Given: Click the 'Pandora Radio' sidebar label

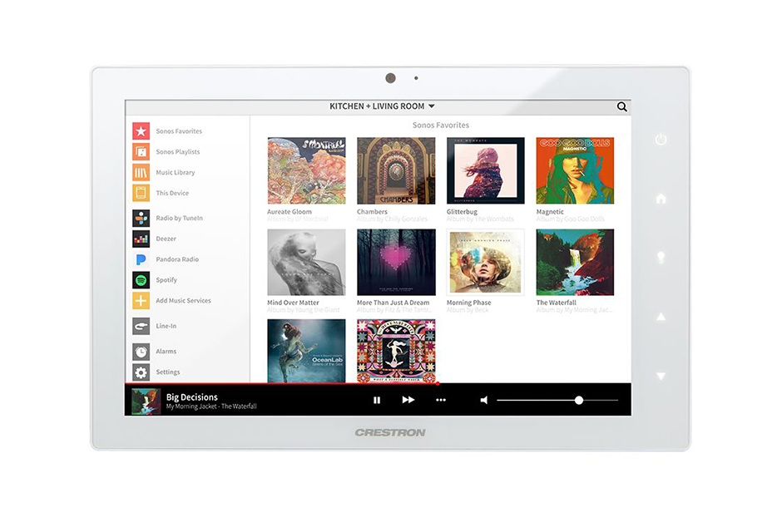Looking at the screenshot, I should tap(177, 259).
